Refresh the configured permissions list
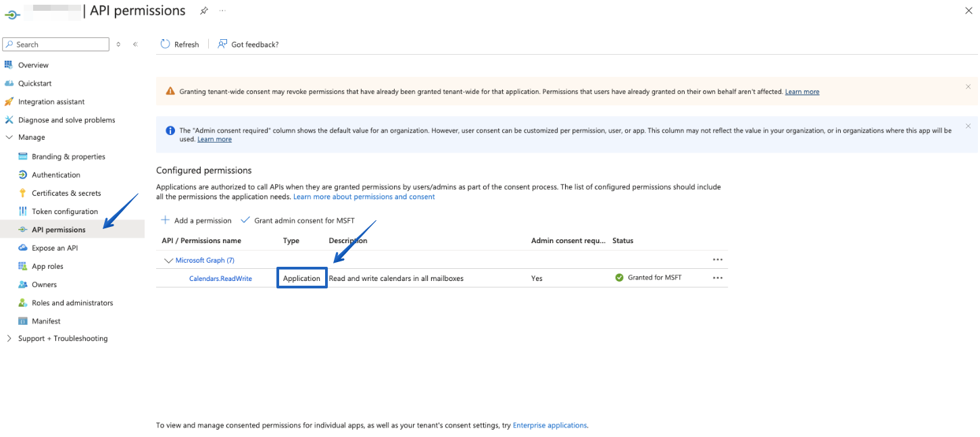The width and height of the screenshot is (980, 437). point(180,44)
